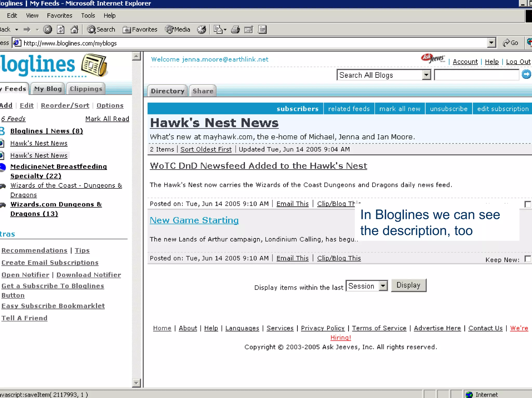
Task: Open MedicineNet Breastfeeding Specialty feed
Action: tap(58, 171)
